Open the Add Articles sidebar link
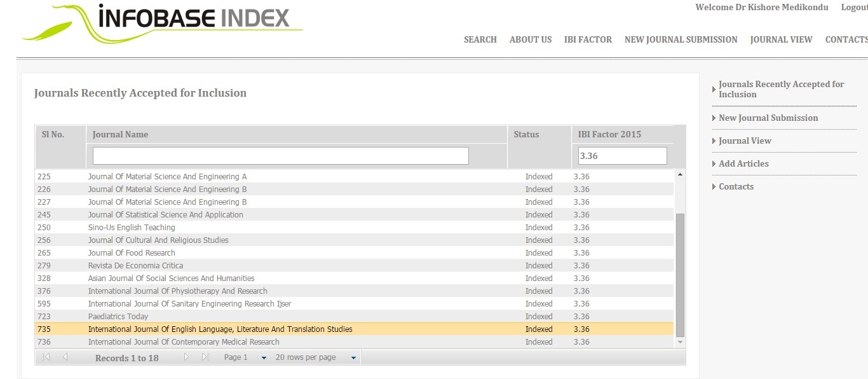 tap(743, 163)
